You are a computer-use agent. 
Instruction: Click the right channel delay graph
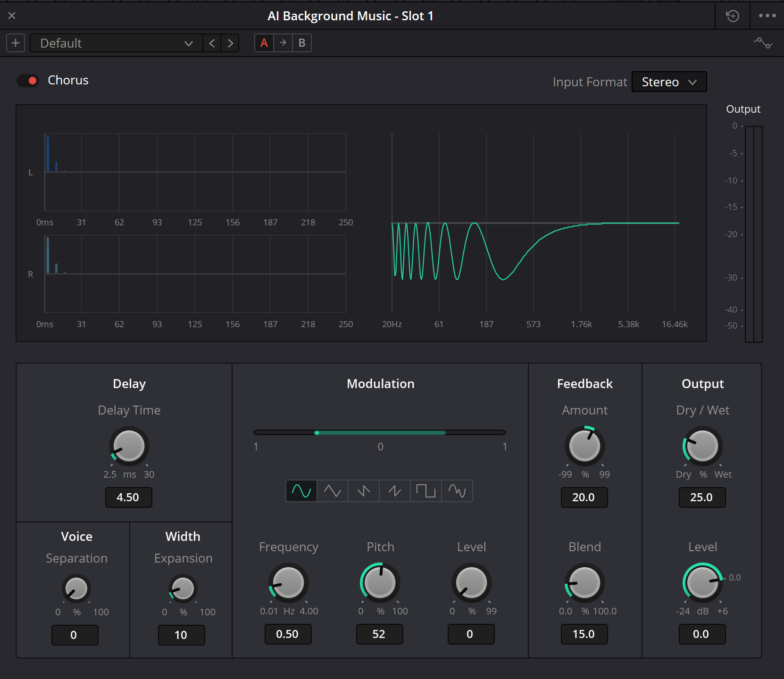pyautogui.click(x=195, y=274)
